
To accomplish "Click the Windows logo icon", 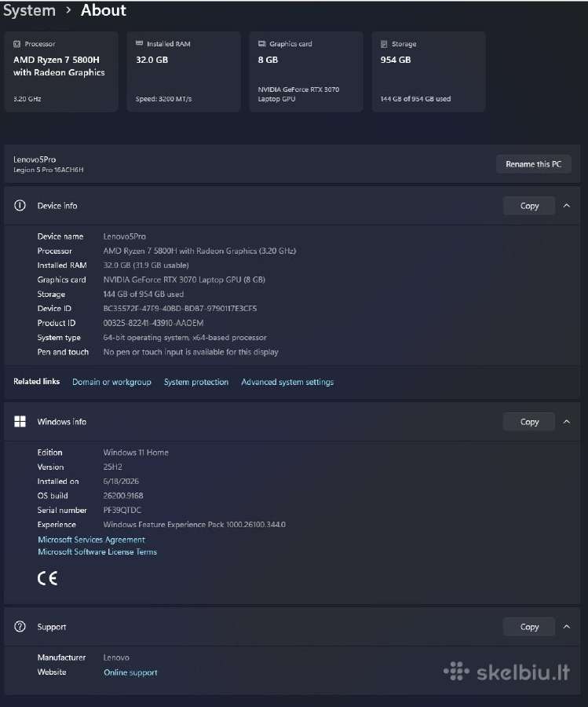I will pyautogui.click(x=20, y=422).
